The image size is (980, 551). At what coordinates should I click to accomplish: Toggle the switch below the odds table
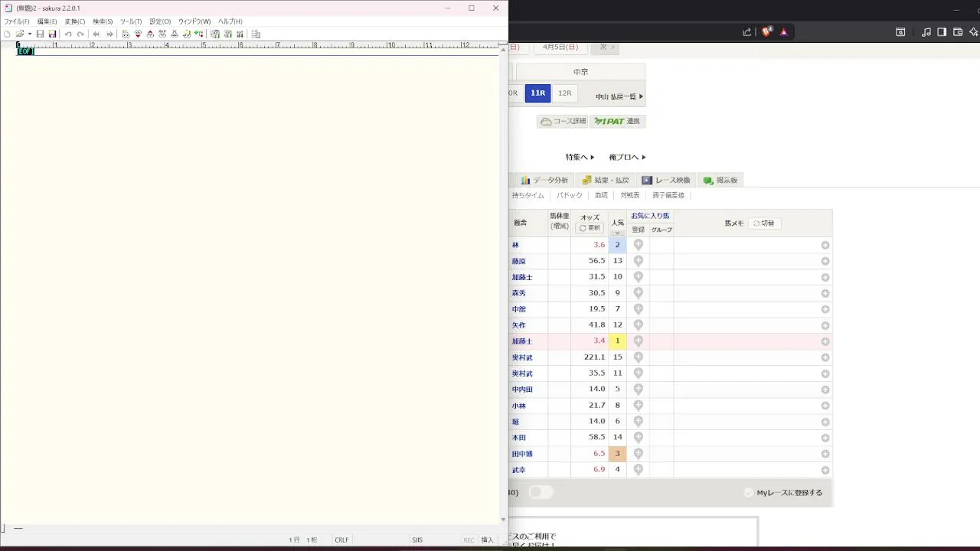pyautogui.click(x=541, y=492)
